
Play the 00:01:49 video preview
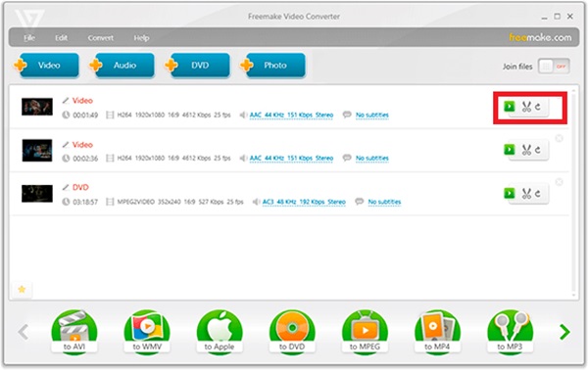pos(510,107)
